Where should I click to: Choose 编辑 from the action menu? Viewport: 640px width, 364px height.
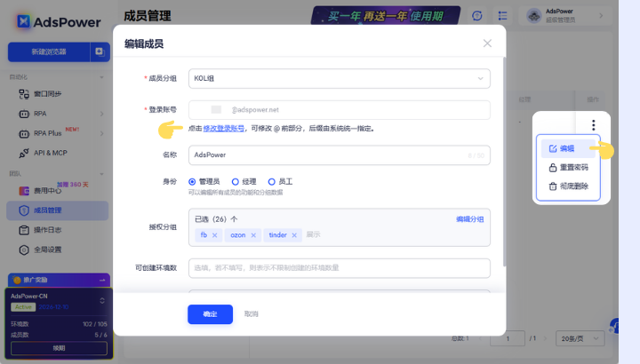pos(567,149)
